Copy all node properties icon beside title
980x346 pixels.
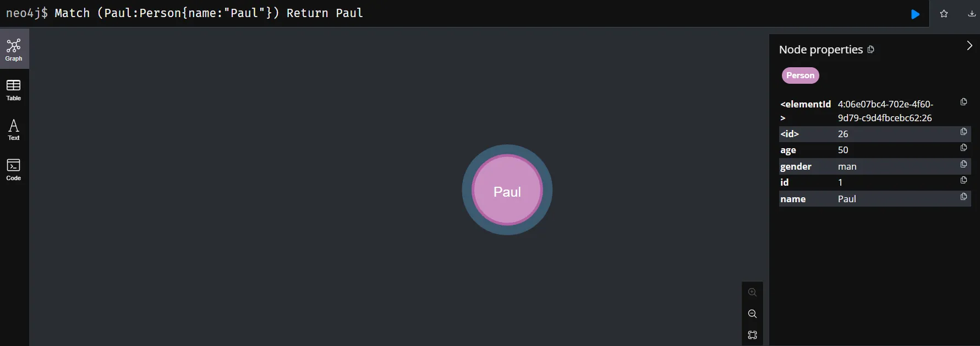point(870,50)
